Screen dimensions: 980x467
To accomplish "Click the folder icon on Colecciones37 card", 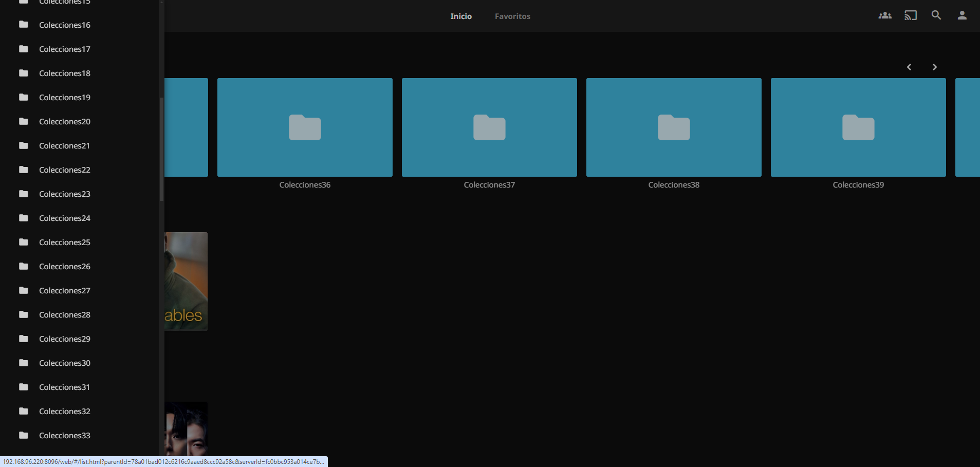I will (x=489, y=127).
